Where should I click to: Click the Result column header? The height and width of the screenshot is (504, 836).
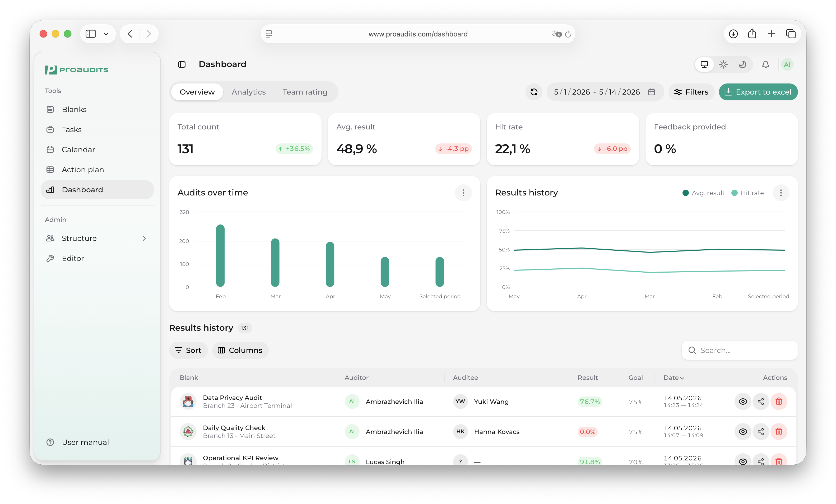588,378
